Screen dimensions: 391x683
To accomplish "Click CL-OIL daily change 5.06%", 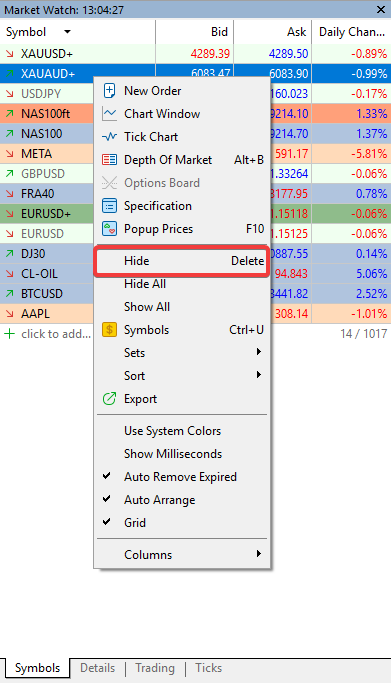I will click(371, 274).
